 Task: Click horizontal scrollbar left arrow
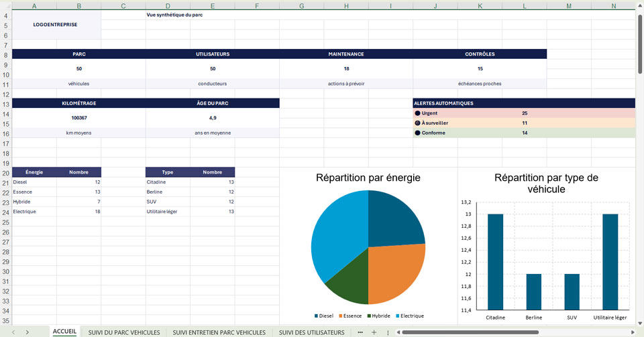[x=398, y=332]
